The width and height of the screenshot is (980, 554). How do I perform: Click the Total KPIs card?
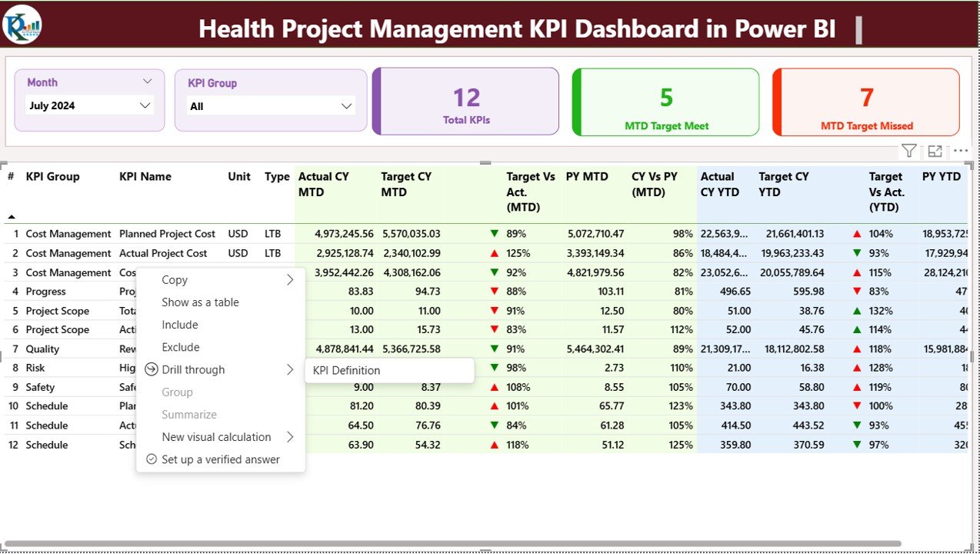[466, 102]
